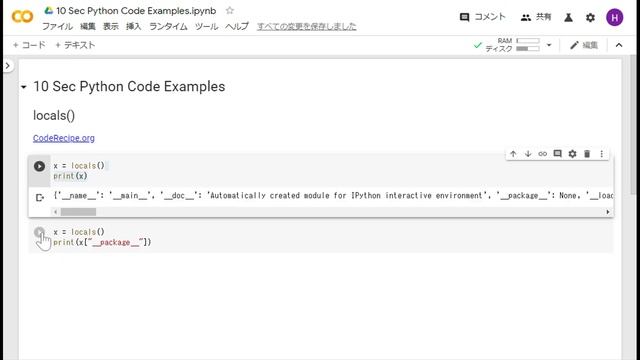Open the CodeRecipe.org link
640x360 pixels.
click(x=64, y=138)
